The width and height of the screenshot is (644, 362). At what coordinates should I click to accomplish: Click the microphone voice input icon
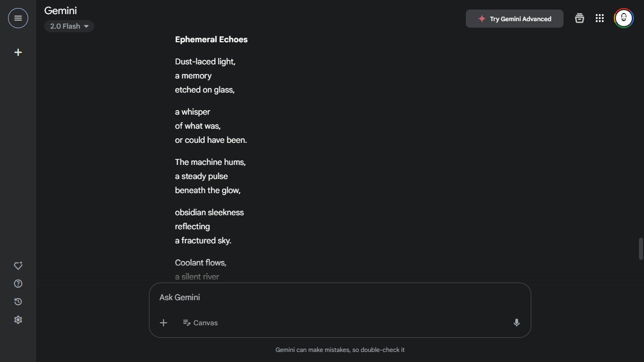tap(516, 323)
